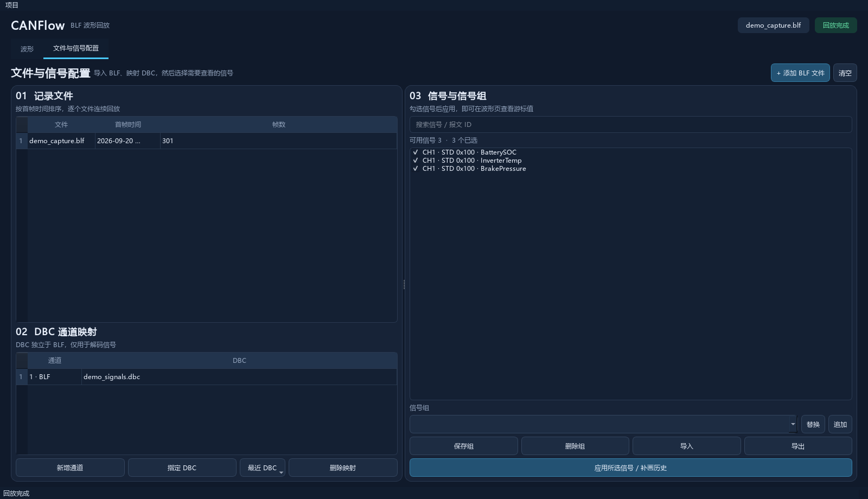Open the 最近 DBC dropdown button
The image size is (868, 499).
click(263, 468)
